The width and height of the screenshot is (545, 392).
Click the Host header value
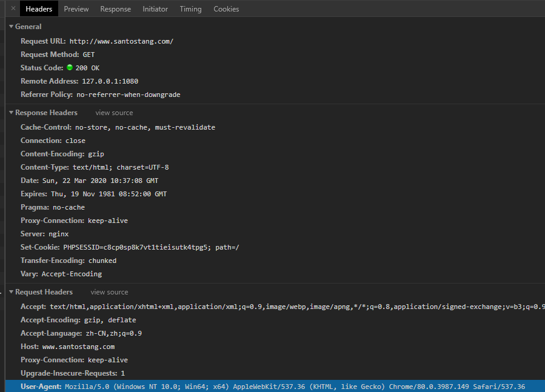point(78,347)
